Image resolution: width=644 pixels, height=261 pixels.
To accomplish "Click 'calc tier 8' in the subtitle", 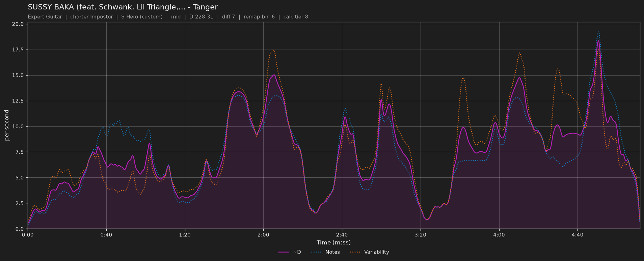I will point(296,17).
